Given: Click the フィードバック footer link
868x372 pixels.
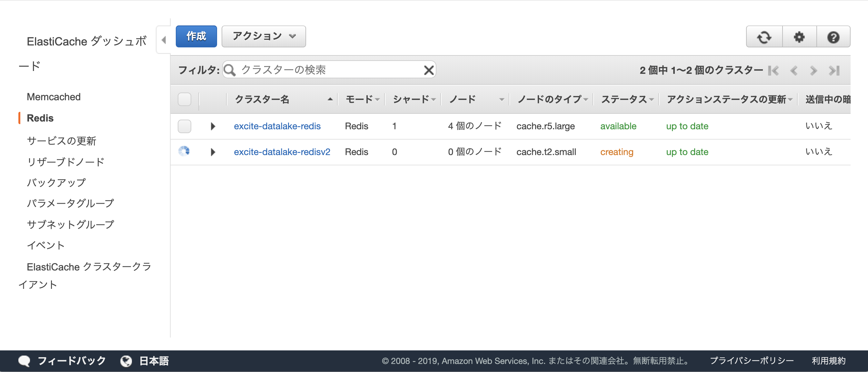Looking at the screenshot, I should point(71,361).
